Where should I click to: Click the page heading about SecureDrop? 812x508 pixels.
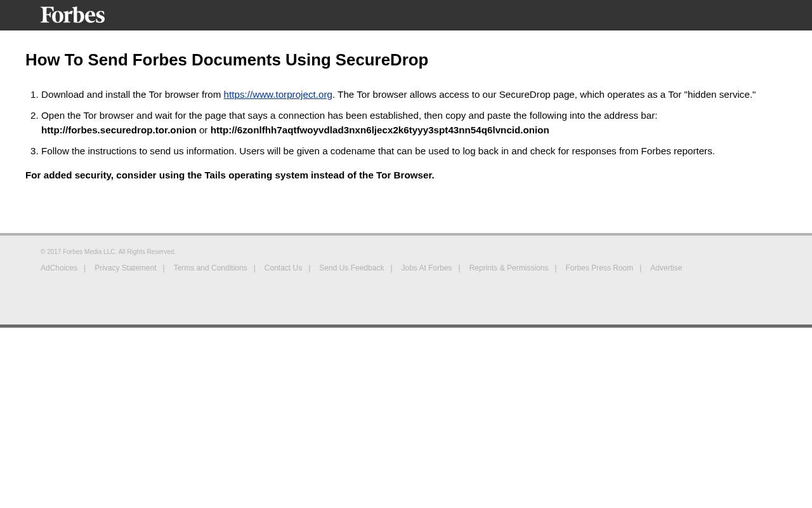(x=226, y=60)
